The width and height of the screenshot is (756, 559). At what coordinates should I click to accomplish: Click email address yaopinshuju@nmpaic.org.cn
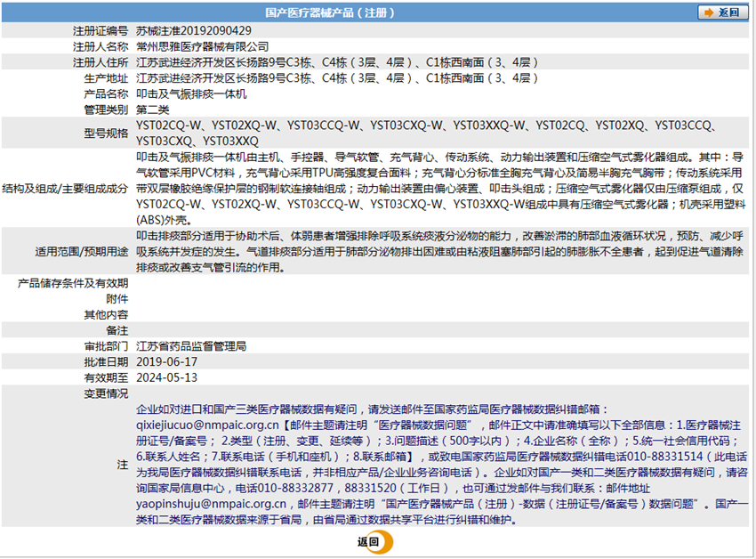(x=211, y=504)
